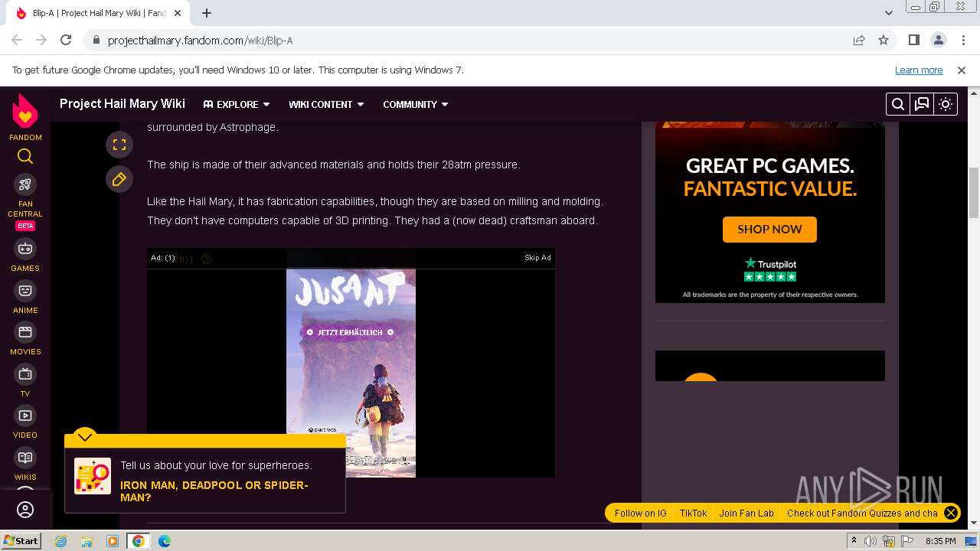Open Fan Central rocket icon
Viewport: 980px width, 551px height.
coord(25,184)
